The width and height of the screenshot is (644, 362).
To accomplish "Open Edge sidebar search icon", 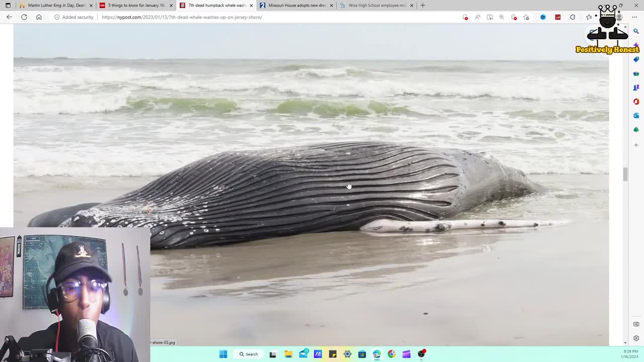I will pos(636,31).
